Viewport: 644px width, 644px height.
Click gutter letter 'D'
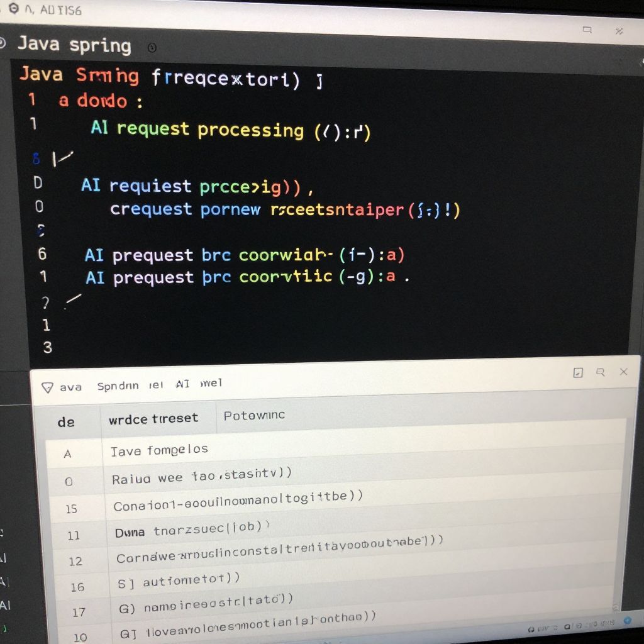[38, 183]
